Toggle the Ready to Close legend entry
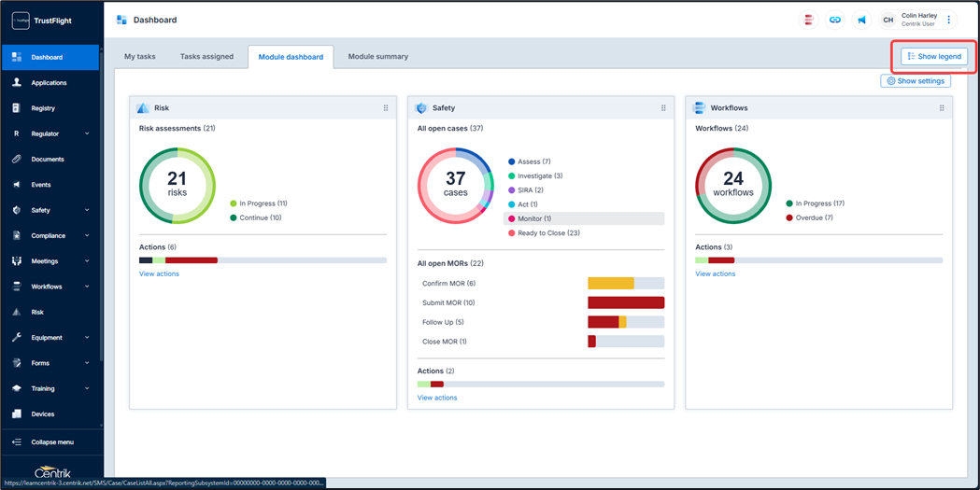The image size is (980, 490). 547,233
